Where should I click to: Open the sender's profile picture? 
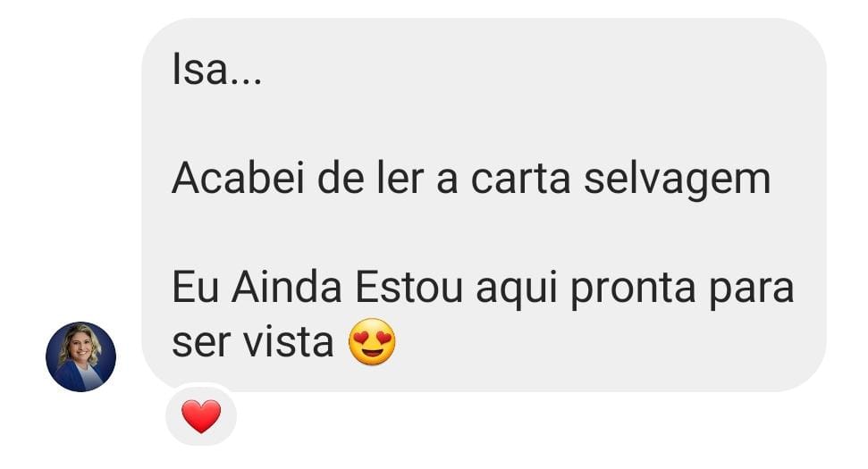(x=80, y=356)
